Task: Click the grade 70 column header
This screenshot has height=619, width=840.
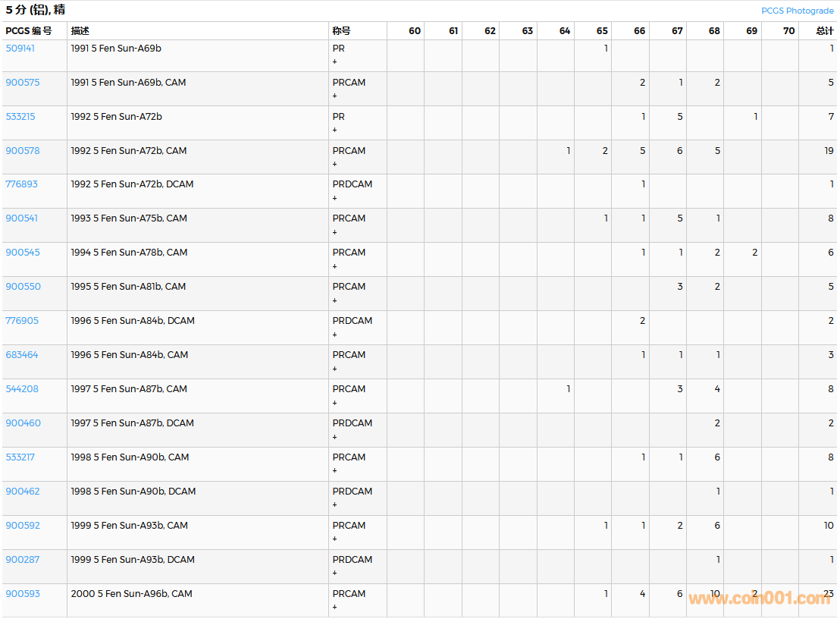Action: [788, 31]
